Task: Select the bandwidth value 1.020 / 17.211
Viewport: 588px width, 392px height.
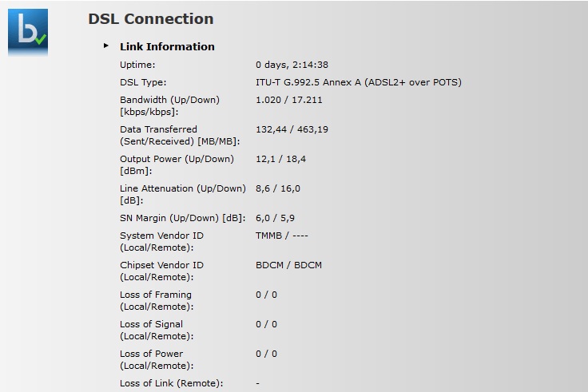Action: [x=289, y=100]
